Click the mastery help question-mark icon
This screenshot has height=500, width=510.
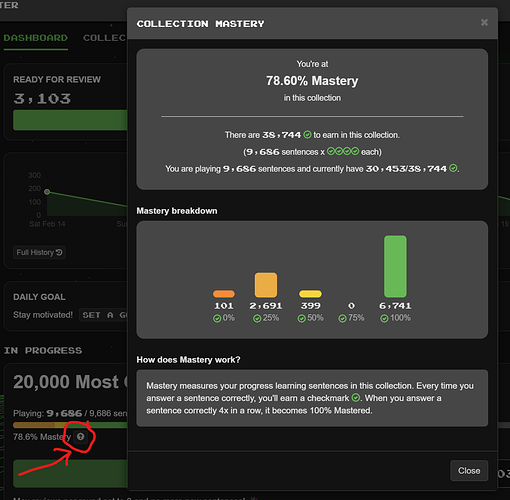tap(81, 437)
